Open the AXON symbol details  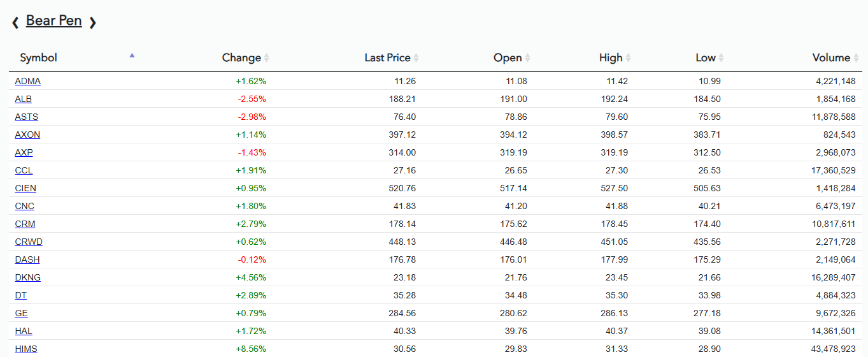(x=27, y=135)
